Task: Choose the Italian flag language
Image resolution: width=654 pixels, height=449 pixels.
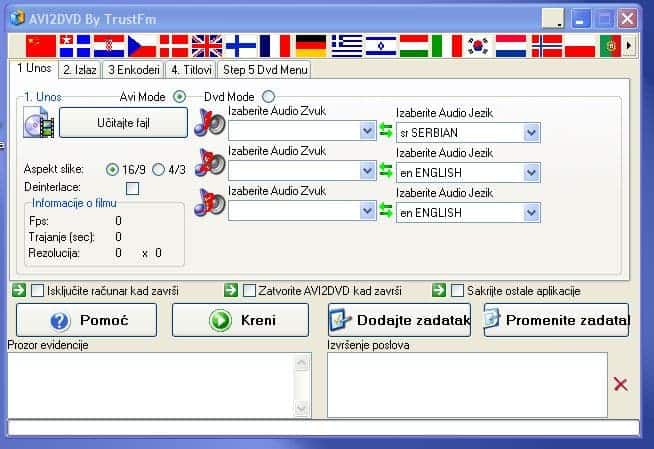Action: (x=447, y=46)
